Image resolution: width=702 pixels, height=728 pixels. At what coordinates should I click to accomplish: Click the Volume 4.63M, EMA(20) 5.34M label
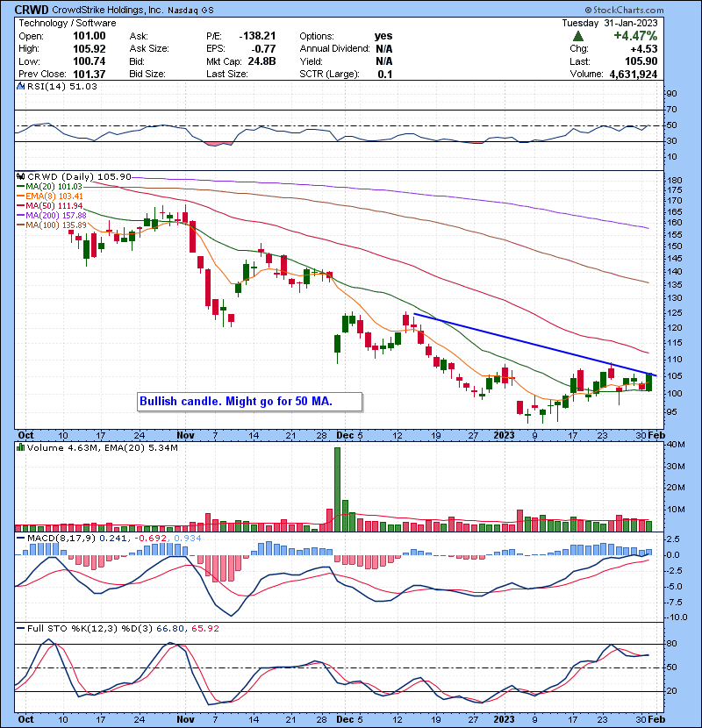pos(102,448)
